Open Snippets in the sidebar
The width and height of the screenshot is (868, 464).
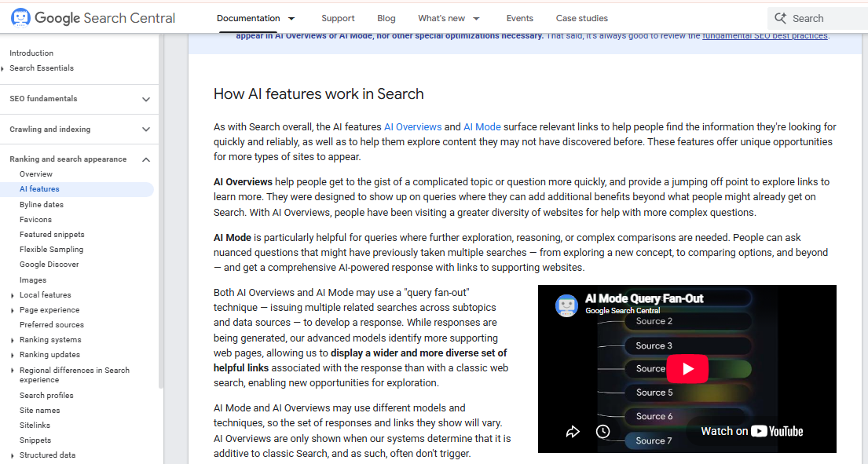click(35, 440)
